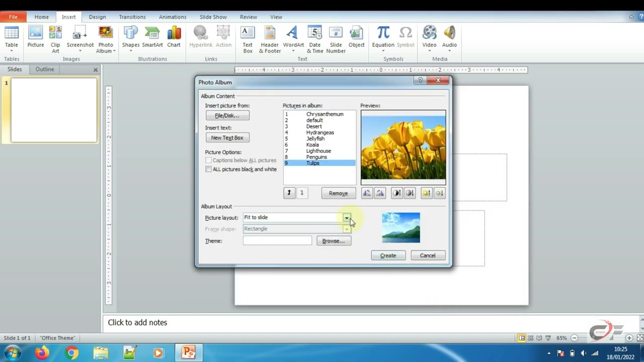Switch to the Review tab
Viewport: 644px width, 362px height.
point(249,17)
